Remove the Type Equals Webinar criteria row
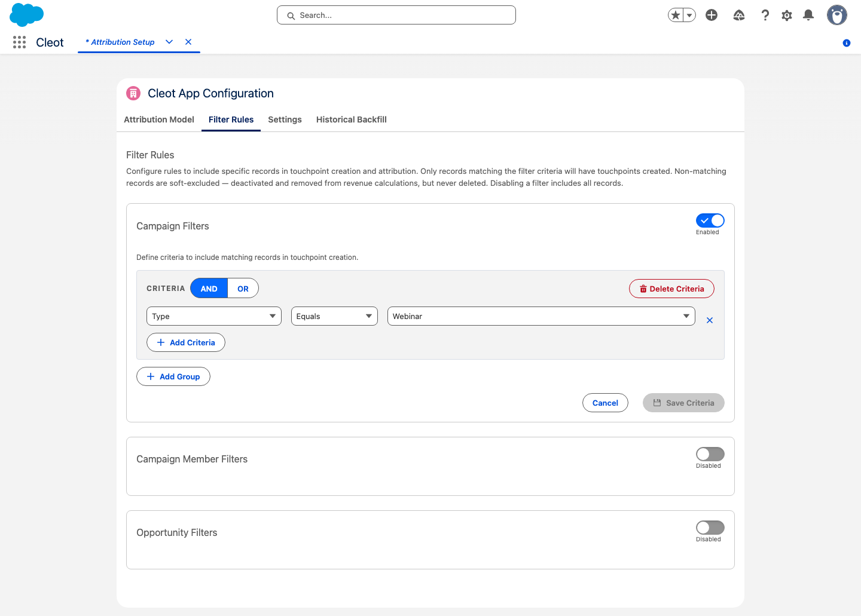 click(710, 320)
